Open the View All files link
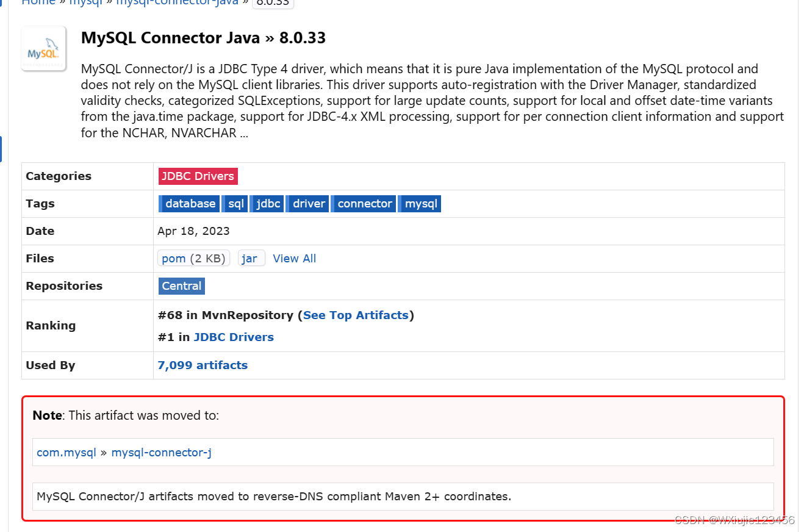 coord(295,259)
